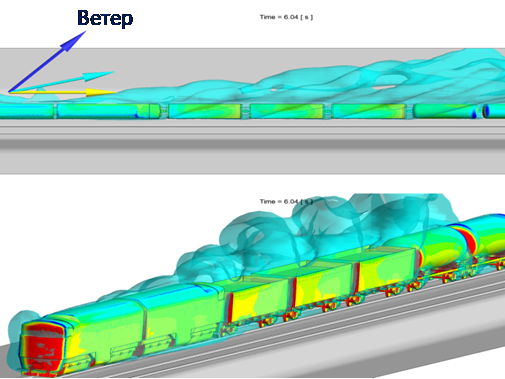This screenshot has width=505, height=379.
Task: Click the top 'Time = 6.04 [s]' label
Action: pyautogui.click(x=286, y=17)
